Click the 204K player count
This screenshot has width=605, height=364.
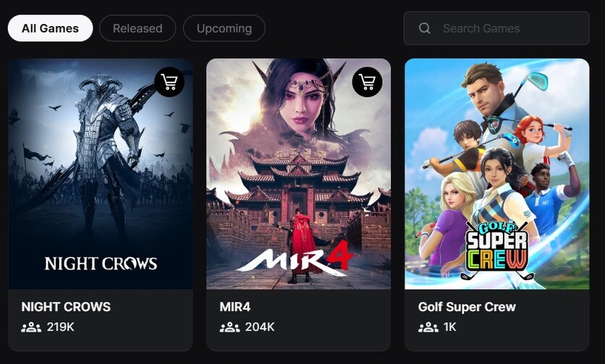point(260,327)
